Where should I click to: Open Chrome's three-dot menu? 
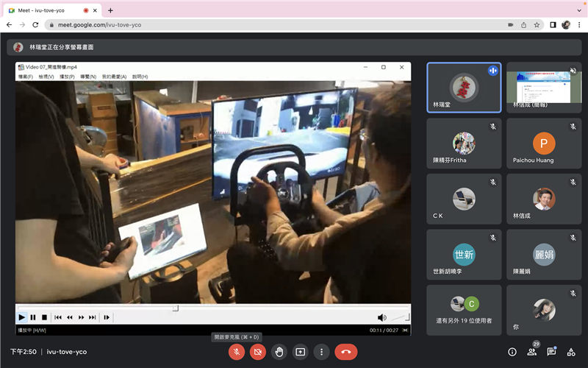(578, 24)
